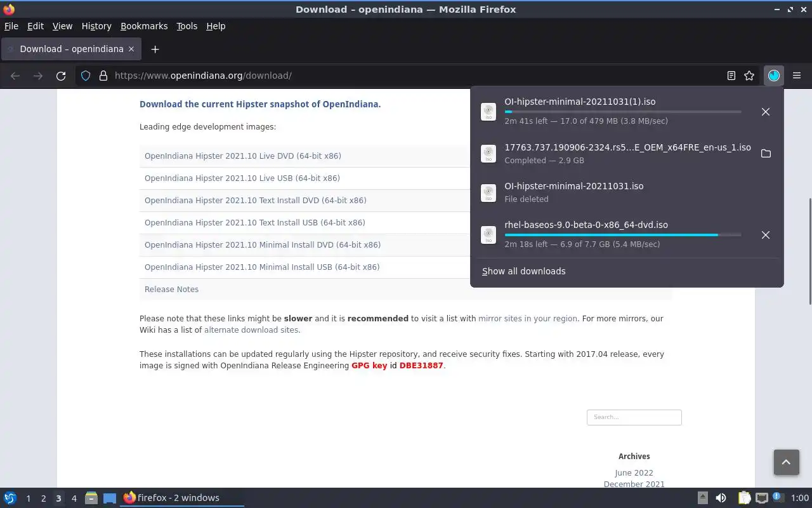Cancel the rhel-baseos-9.0 ISO download

click(766, 235)
